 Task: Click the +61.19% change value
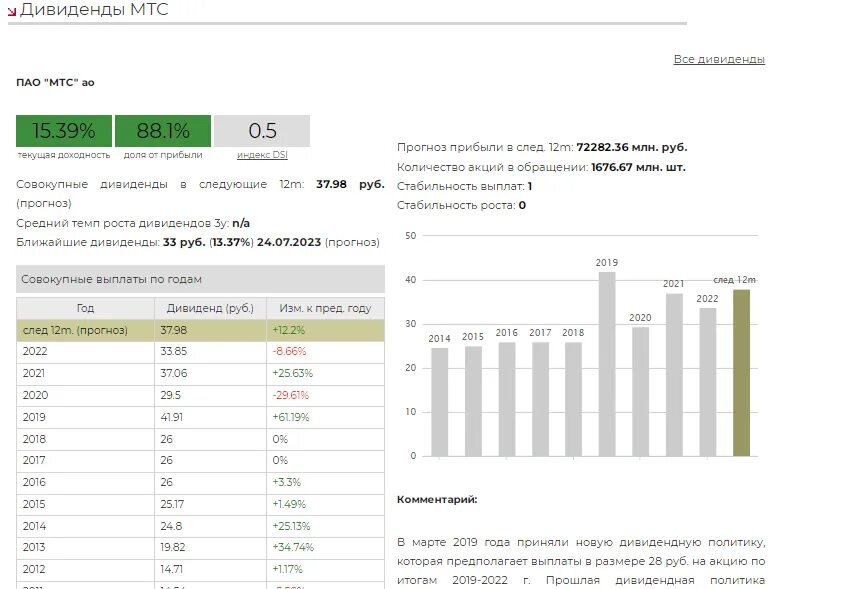click(x=290, y=417)
